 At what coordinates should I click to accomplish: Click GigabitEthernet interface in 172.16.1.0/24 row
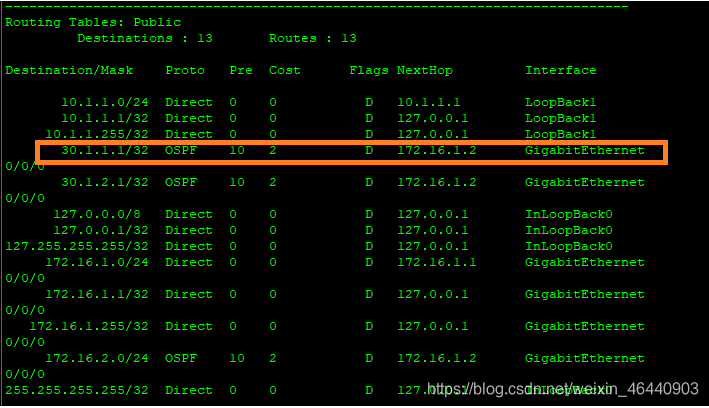[x=585, y=262]
